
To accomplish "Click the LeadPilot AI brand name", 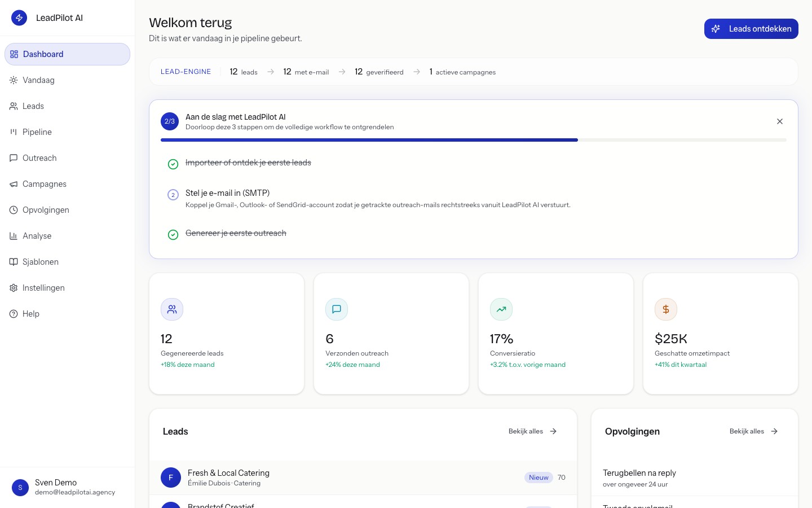I will (59, 18).
